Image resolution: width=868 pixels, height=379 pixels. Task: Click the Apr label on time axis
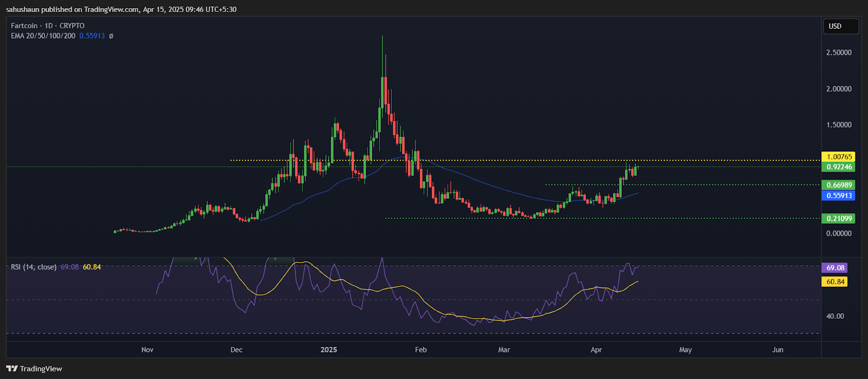[596, 350]
